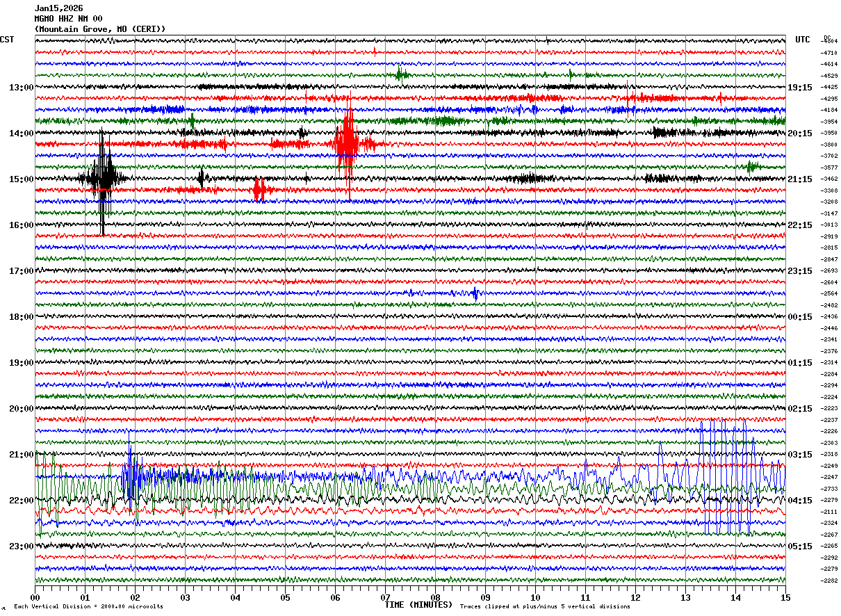Image resolution: width=841 pixels, height=616 pixels.
Task: Select the 14 minute axis tick
Action: [735, 597]
